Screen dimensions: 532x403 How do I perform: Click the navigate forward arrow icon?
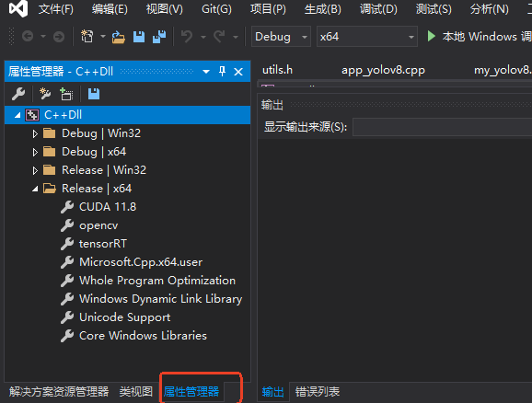coord(59,36)
